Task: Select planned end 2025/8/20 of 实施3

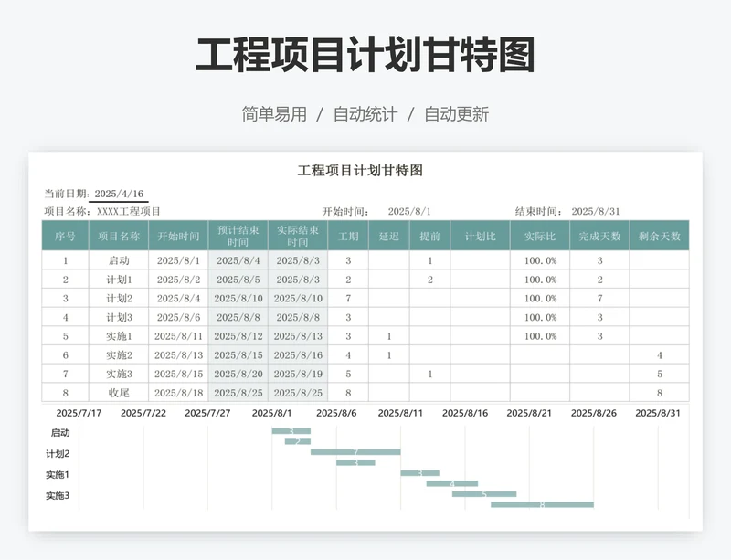Action: [238, 374]
